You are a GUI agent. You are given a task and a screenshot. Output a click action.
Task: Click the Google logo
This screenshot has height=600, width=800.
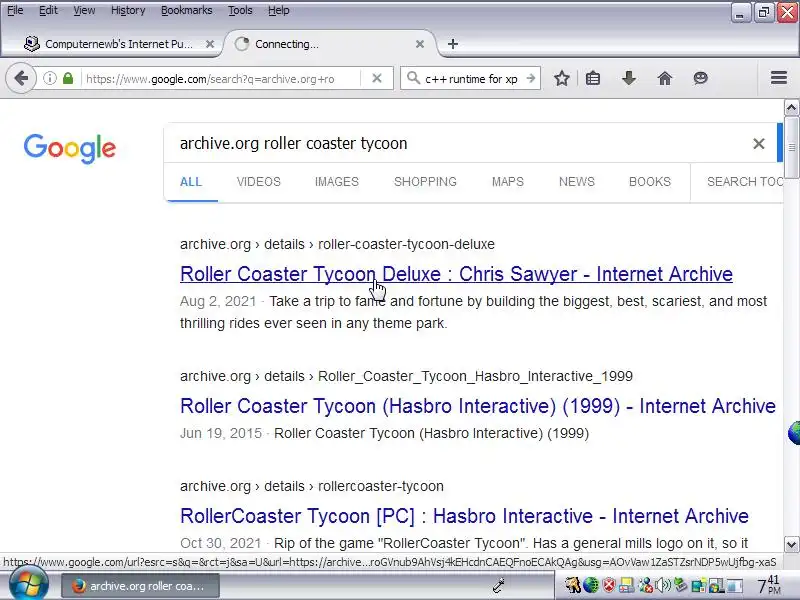coord(70,148)
